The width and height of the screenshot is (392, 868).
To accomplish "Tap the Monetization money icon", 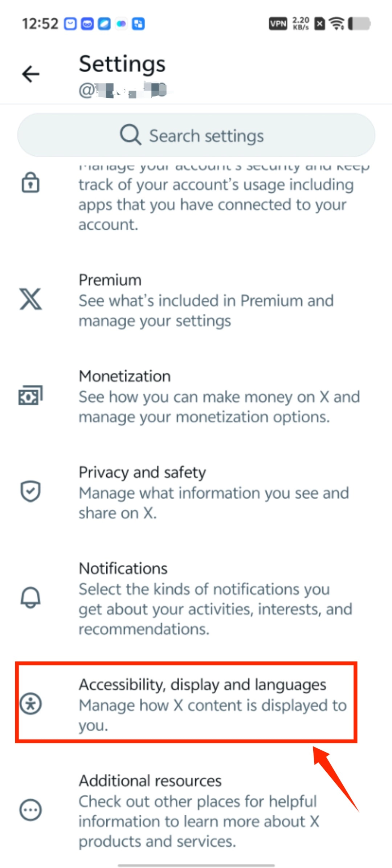I will [30, 395].
